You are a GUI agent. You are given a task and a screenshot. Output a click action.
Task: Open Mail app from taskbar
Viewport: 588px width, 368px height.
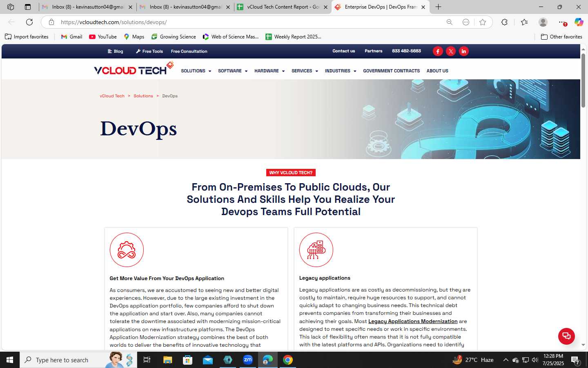point(207,360)
